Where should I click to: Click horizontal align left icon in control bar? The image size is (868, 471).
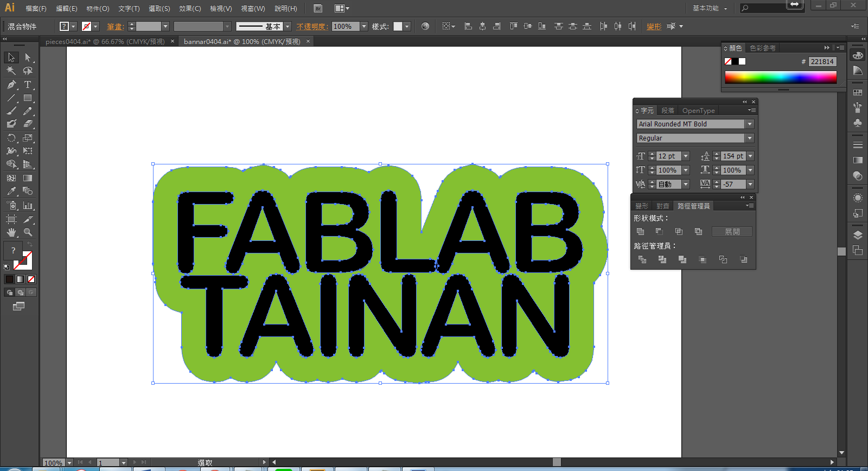click(x=468, y=26)
